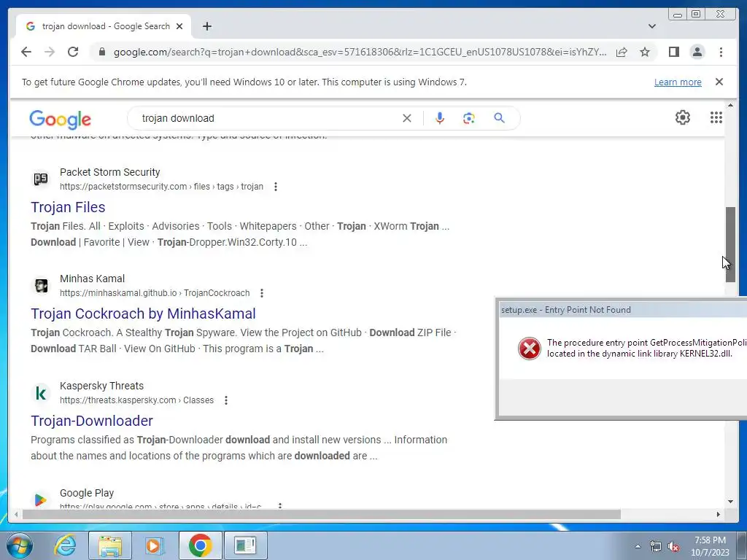Open the Trojan Files result
This screenshot has height=560, width=747.
click(68, 207)
